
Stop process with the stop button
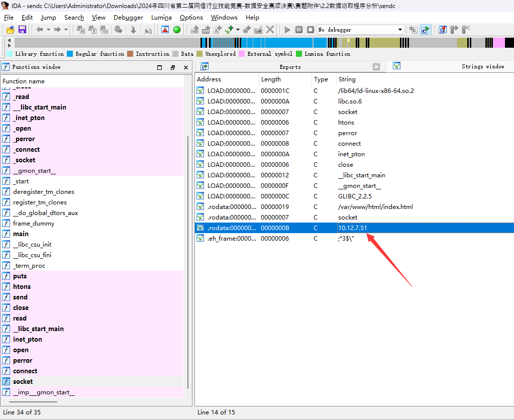[x=311, y=30]
